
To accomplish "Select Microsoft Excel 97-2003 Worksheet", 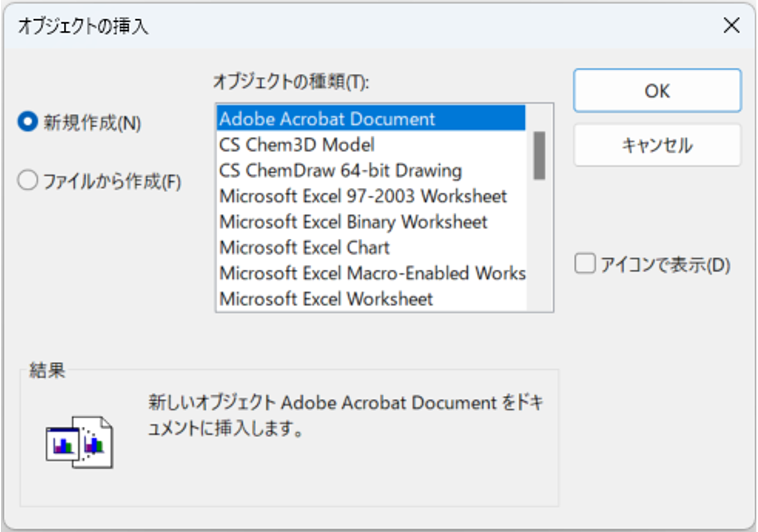I will pos(363,196).
